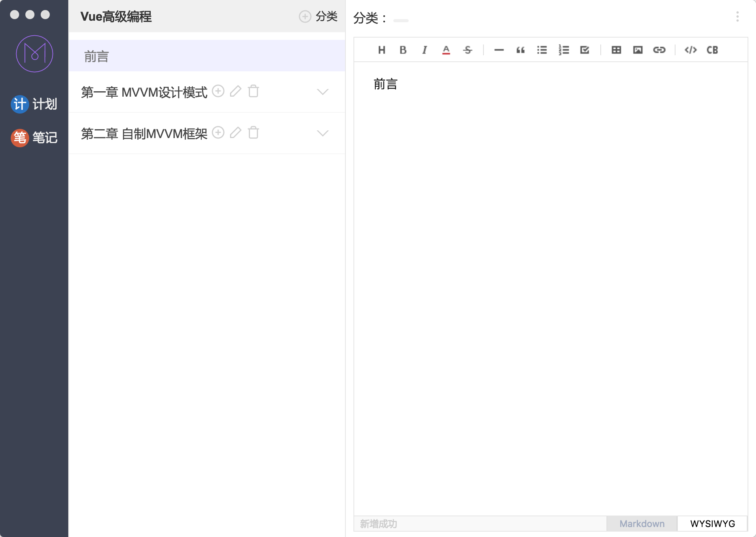
Task: Insert an image
Action: tap(638, 50)
